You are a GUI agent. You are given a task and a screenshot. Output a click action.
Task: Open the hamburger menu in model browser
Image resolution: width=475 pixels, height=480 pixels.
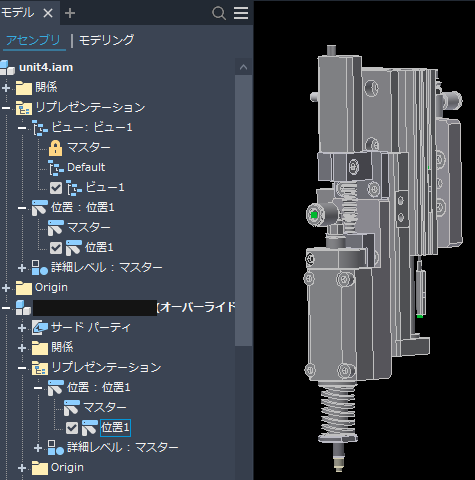(241, 13)
